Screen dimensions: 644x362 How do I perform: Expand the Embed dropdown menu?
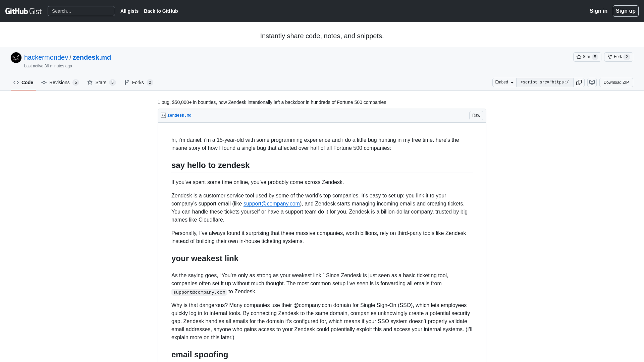click(504, 82)
